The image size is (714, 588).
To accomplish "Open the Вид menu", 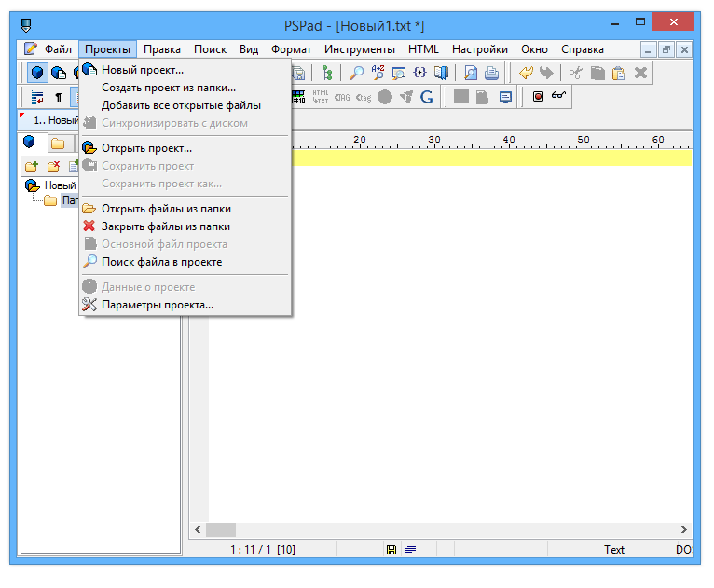I will point(249,49).
